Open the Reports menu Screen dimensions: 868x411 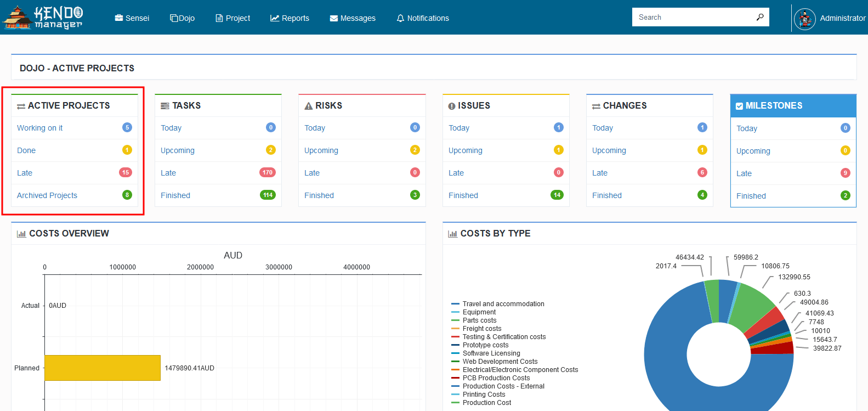tap(290, 18)
